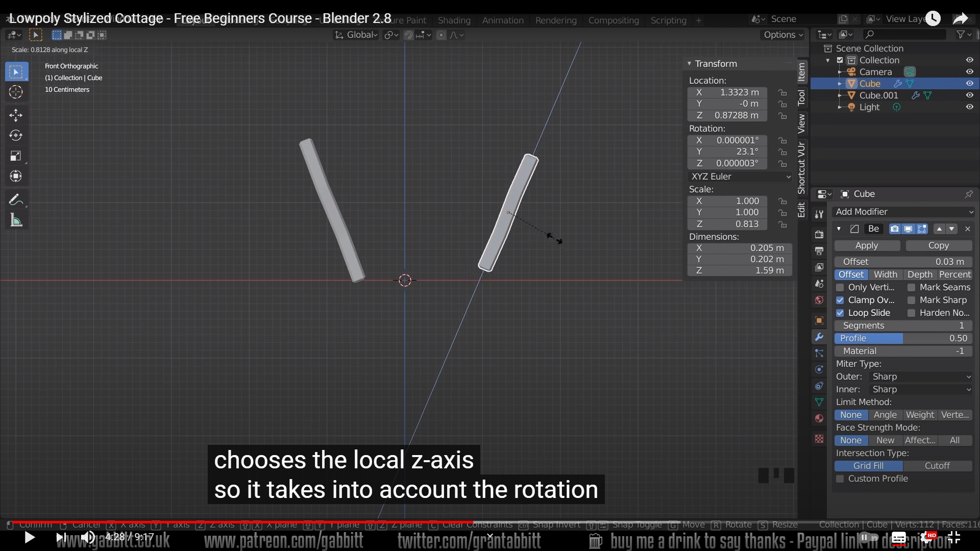The width and height of the screenshot is (980, 551).
Task: Toggle the Clamp Overlap checkbox
Action: click(x=840, y=300)
